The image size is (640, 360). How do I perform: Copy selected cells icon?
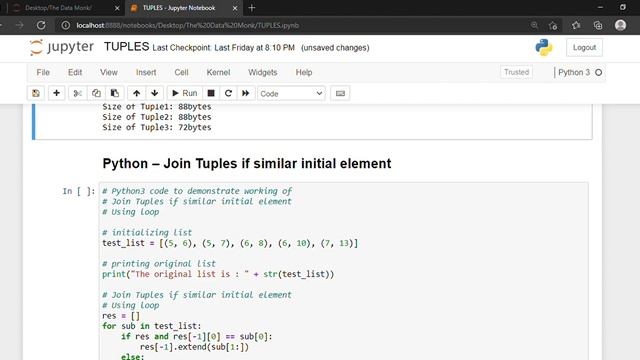(x=96, y=93)
